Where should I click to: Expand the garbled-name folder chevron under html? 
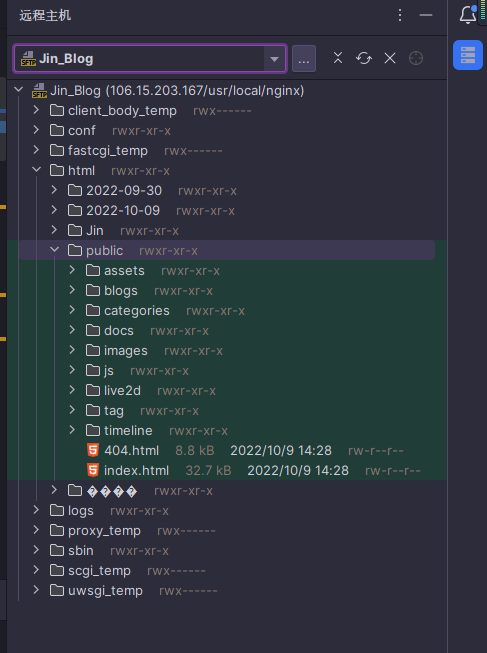54,490
